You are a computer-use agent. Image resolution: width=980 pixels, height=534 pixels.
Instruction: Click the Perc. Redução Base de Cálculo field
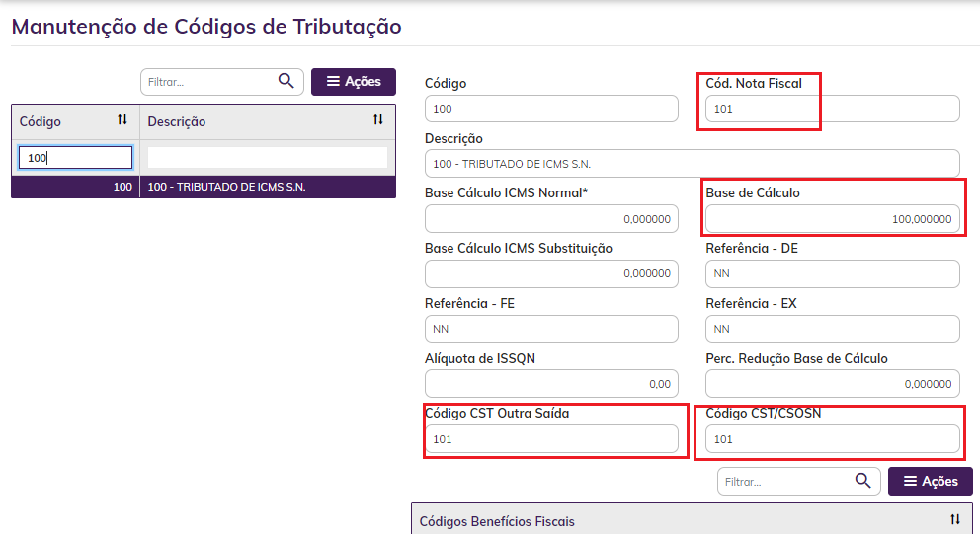point(832,384)
